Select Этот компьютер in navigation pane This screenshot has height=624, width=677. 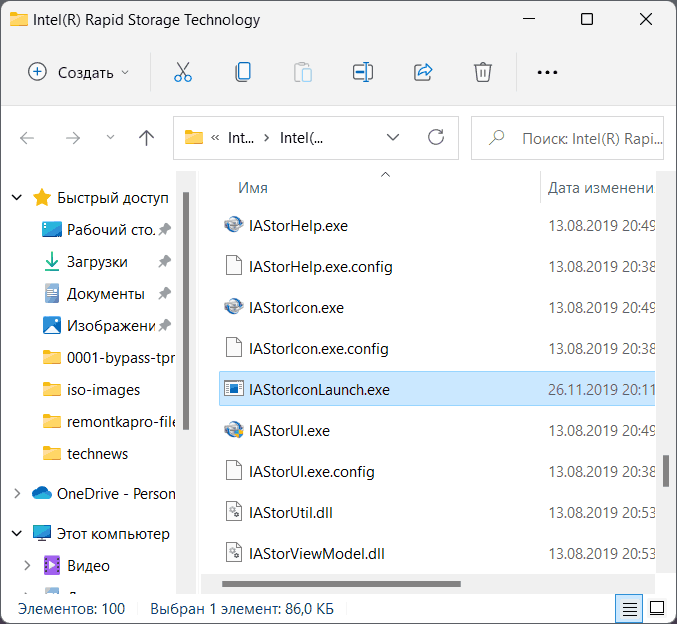click(x=113, y=534)
